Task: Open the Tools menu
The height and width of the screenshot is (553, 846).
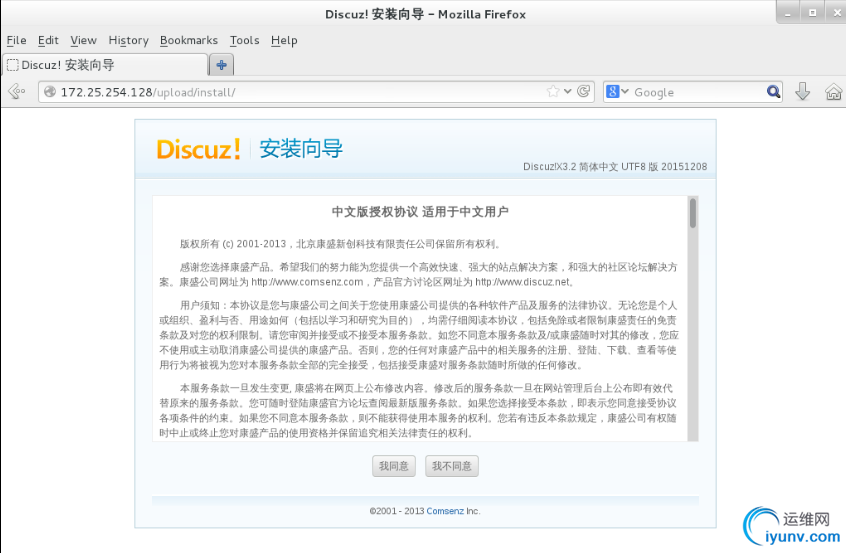Action: coord(244,40)
